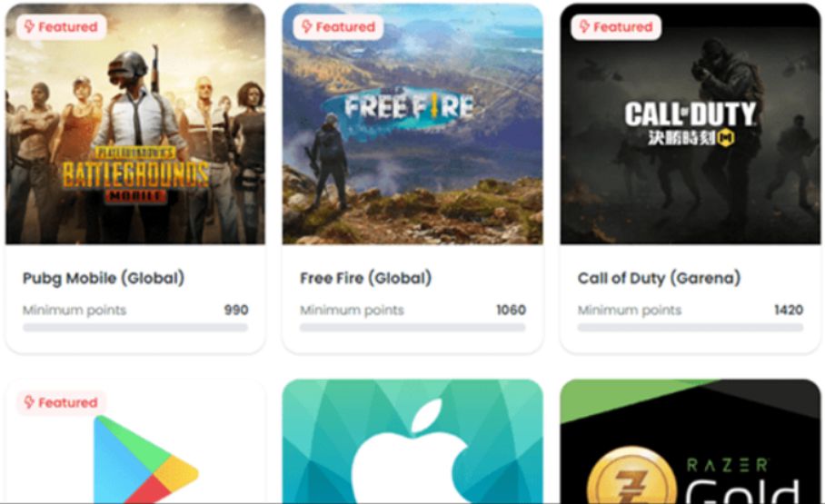Click the Featured badge on Pubg Mobile card

pos(62,27)
